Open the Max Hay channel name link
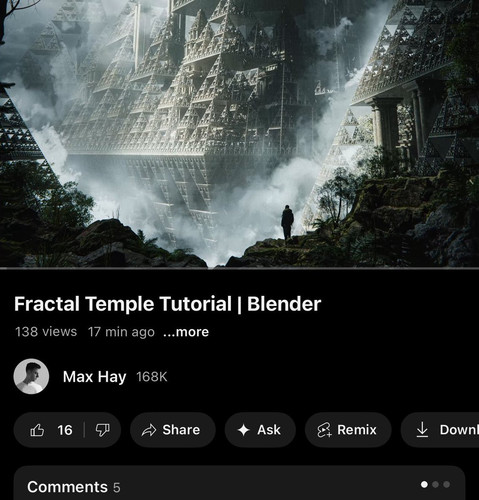Image resolution: width=479 pixels, height=500 pixels. pos(95,377)
